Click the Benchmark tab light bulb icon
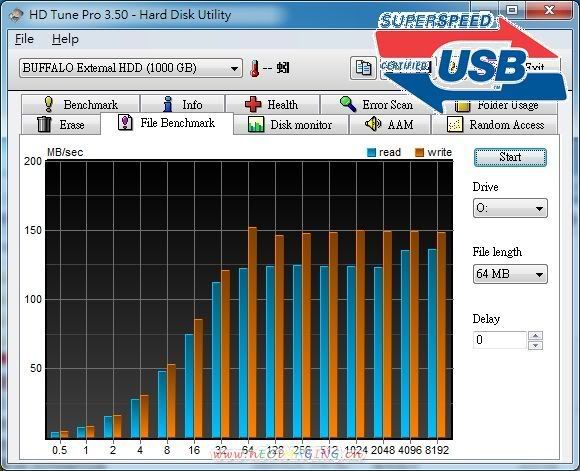The image size is (580, 471). point(48,104)
